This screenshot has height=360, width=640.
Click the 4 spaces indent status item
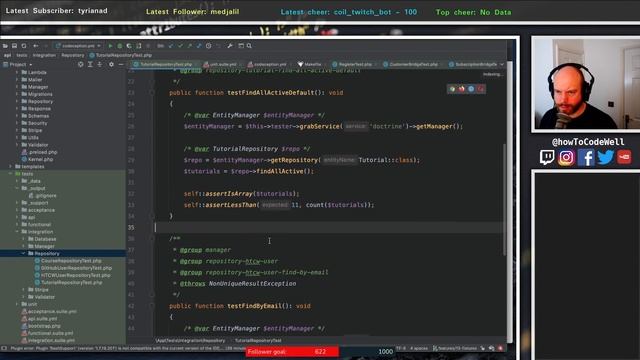419,349
